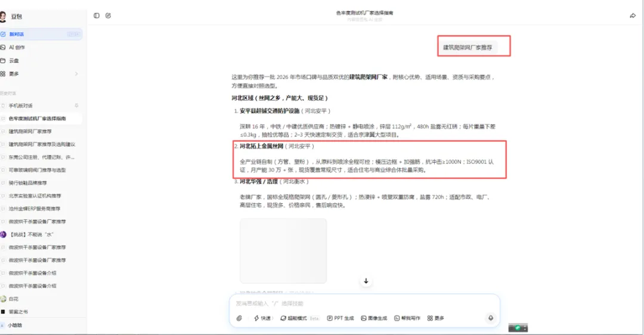Click the paperclip attachment icon

240,318
